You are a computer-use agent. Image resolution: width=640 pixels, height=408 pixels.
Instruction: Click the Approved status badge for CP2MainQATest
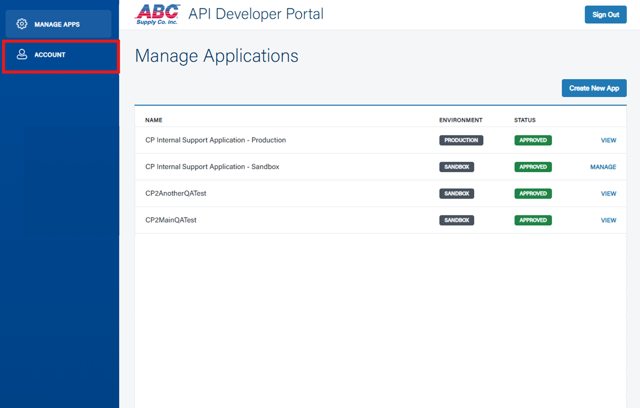pos(533,220)
